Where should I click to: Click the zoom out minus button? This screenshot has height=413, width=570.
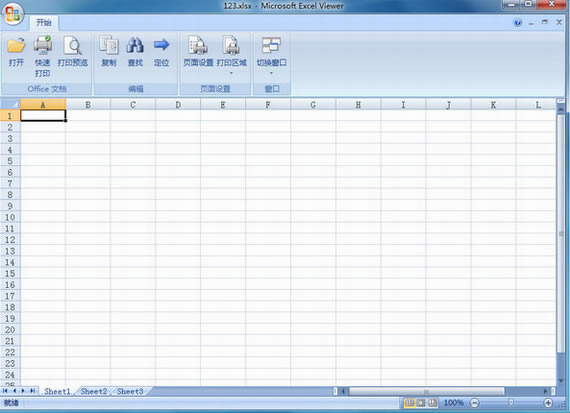[x=474, y=403]
